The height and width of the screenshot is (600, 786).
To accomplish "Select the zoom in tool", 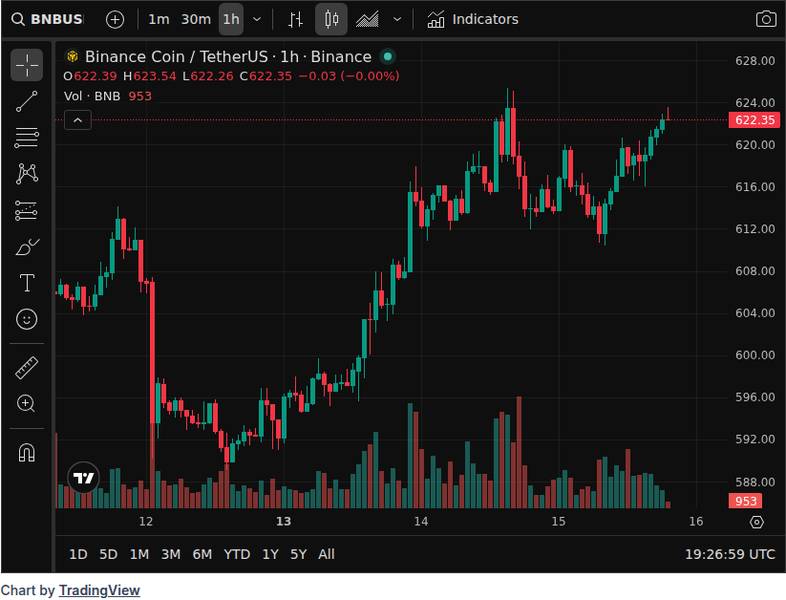I will (x=27, y=404).
